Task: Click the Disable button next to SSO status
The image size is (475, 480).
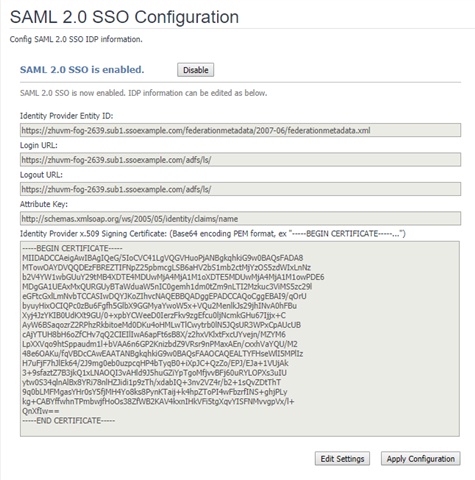Action: pos(195,70)
